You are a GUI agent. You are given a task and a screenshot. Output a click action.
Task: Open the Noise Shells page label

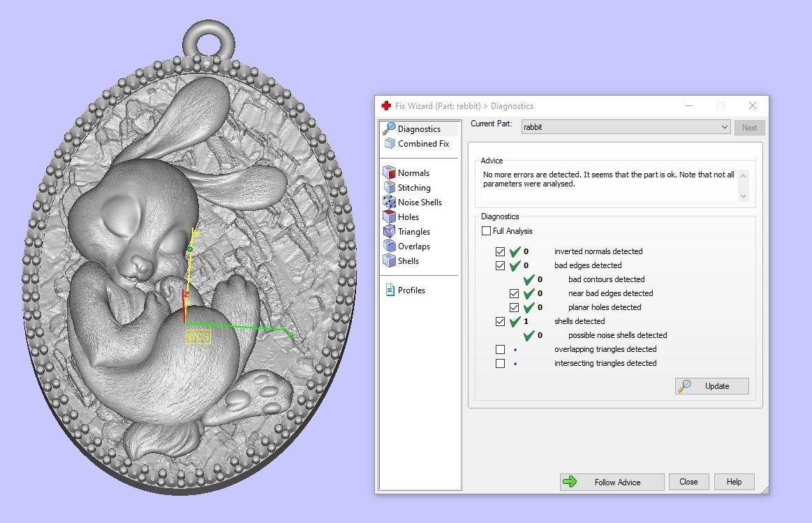(420, 202)
